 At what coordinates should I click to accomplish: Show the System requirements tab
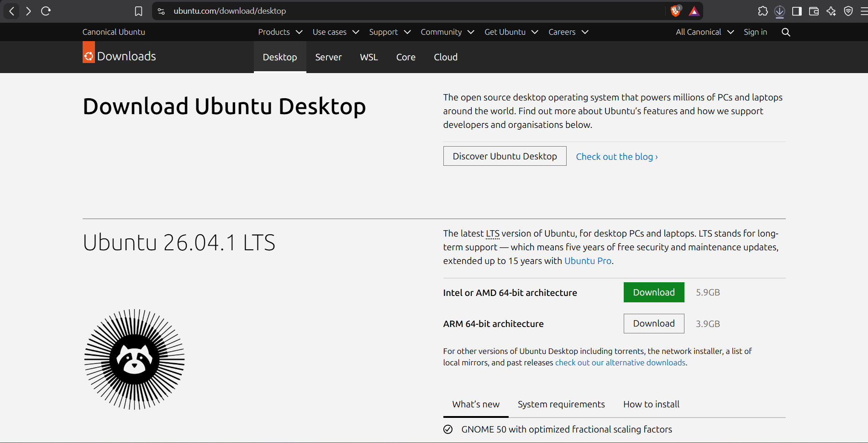pos(561,404)
